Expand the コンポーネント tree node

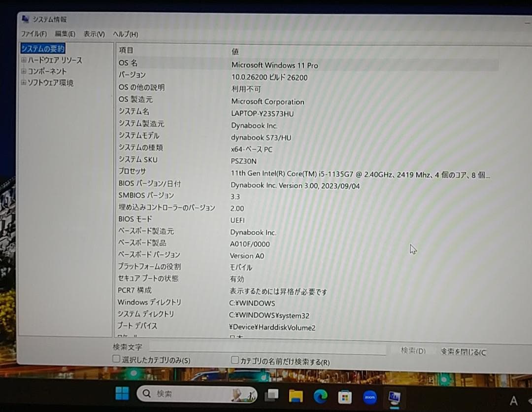tap(24, 71)
